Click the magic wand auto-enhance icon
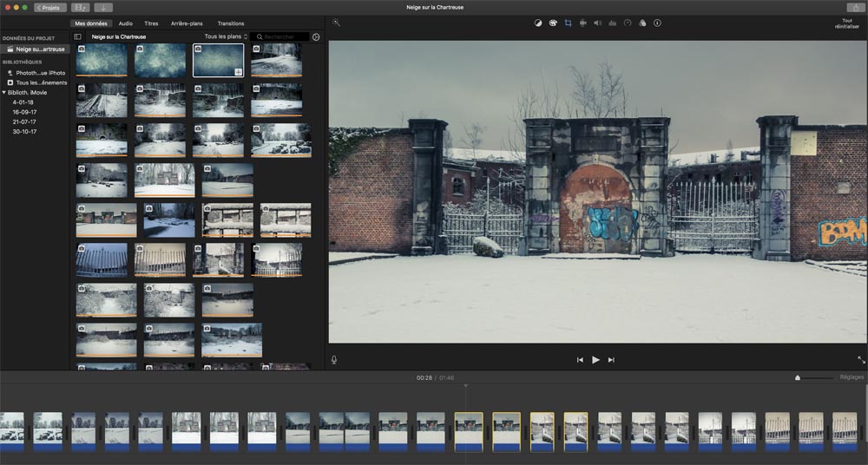868x465 pixels. coord(336,23)
